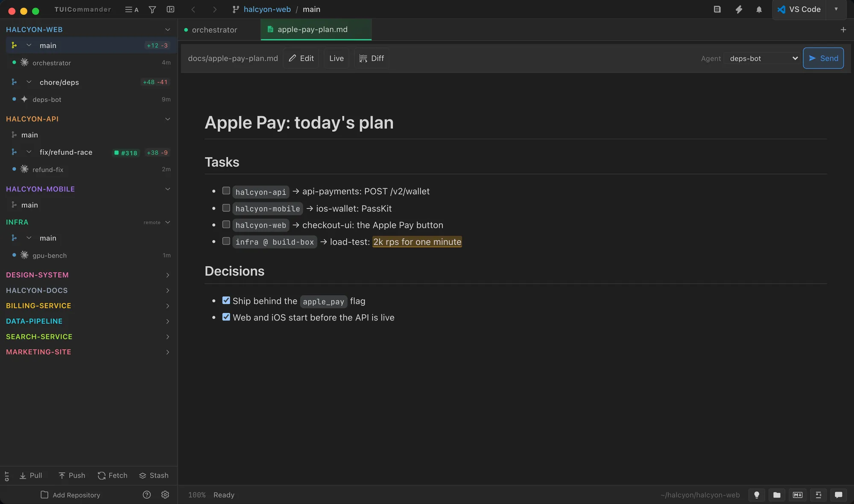
Task: Open the notes panel icon in title bar
Action: pyautogui.click(x=717, y=9)
